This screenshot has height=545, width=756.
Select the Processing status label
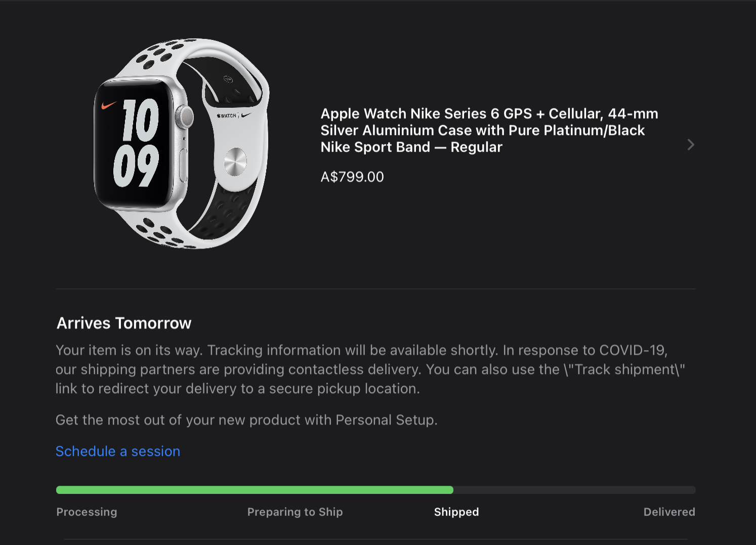(87, 512)
